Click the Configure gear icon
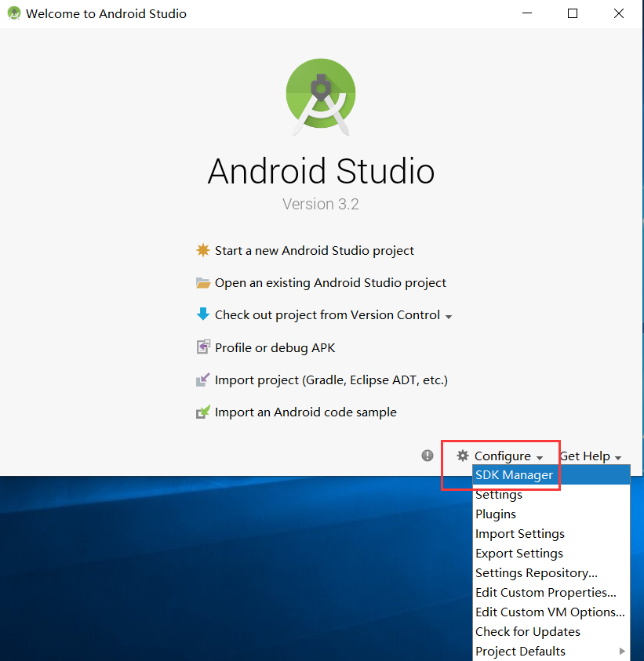 coord(462,456)
